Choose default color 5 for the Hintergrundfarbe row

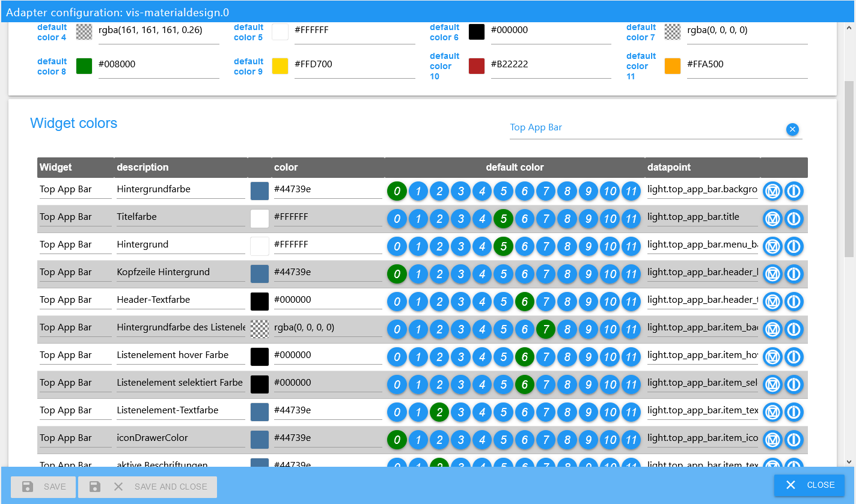tap(503, 192)
